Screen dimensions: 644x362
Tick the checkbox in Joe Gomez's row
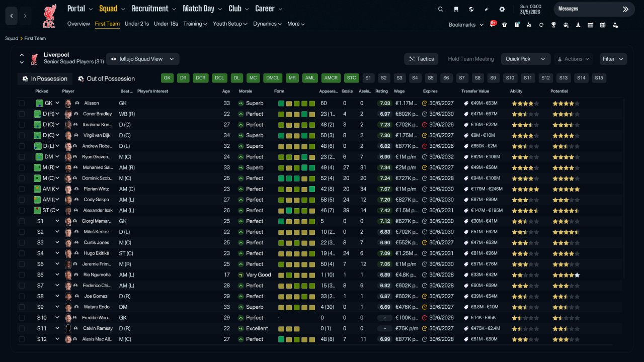click(22, 297)
